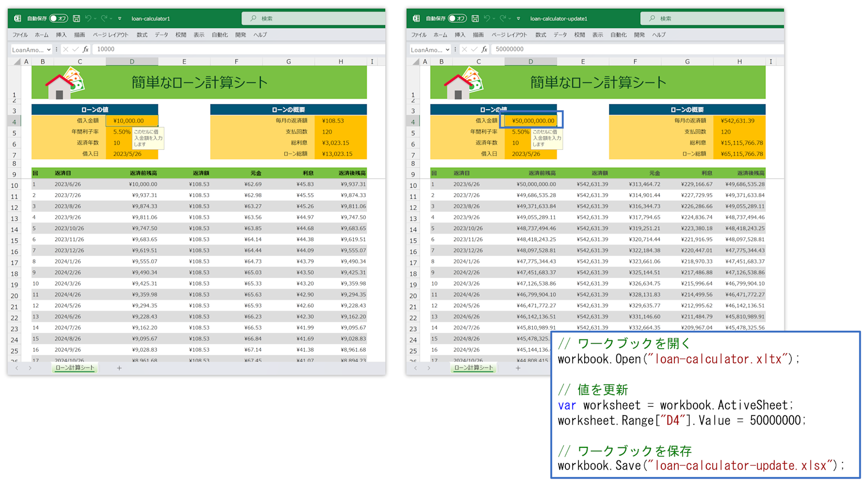Select row 4 header in loan-calculator-update1
The width and height of the screenshot is (868, 487).
pos(413,122)
